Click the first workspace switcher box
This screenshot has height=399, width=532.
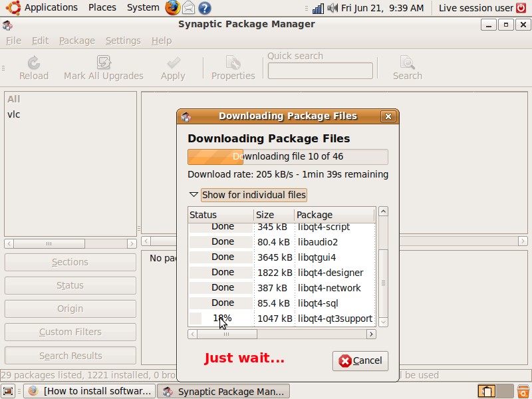pos(487,391)
